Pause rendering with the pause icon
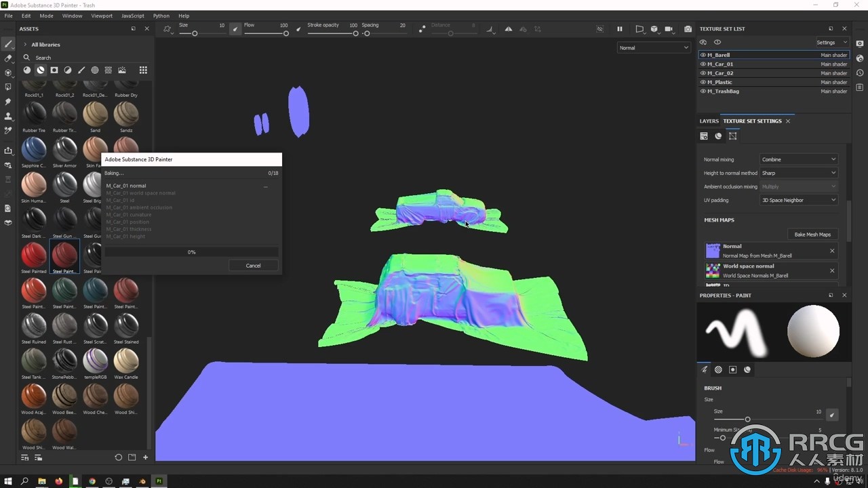 (619, 29)
